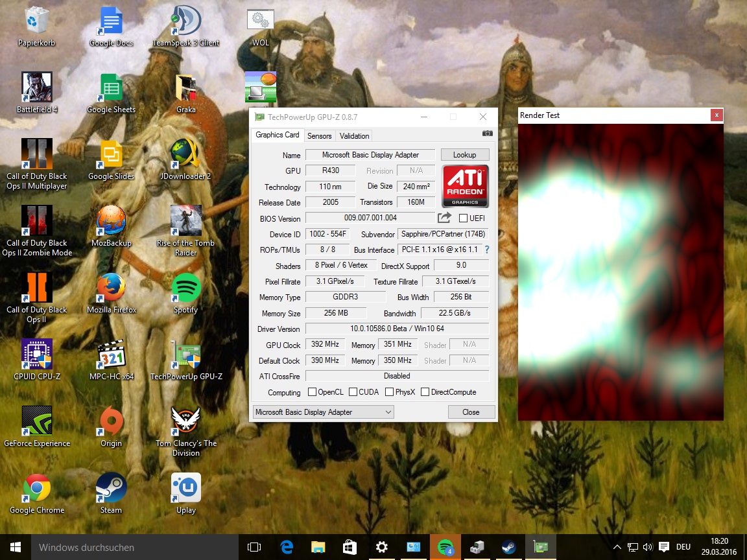Click the Memory Type value GDDR3
The height and width of the screenshot is (560, 747).
coord(345,297)
